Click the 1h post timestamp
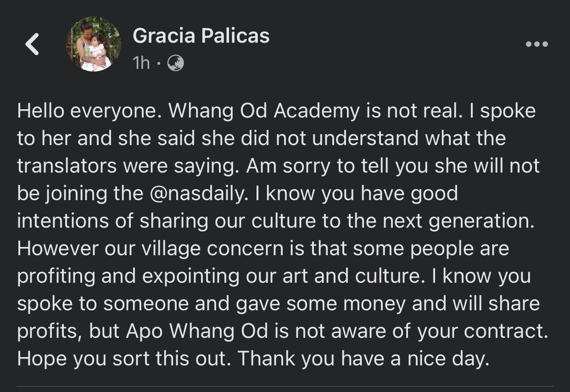The width and height of the screenshot is (570, 392). [x=141, y=63]
